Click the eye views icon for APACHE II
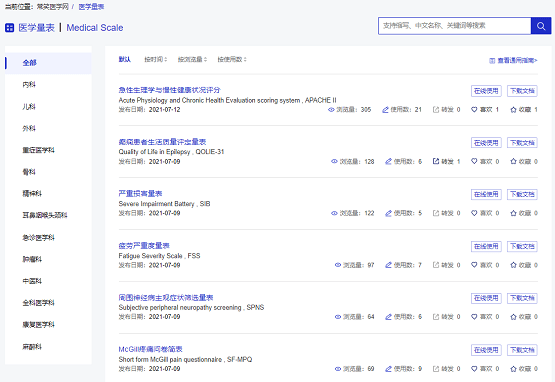Image resolution: width=555 pixels, height=382 pixels. click(x=331, y=110)
